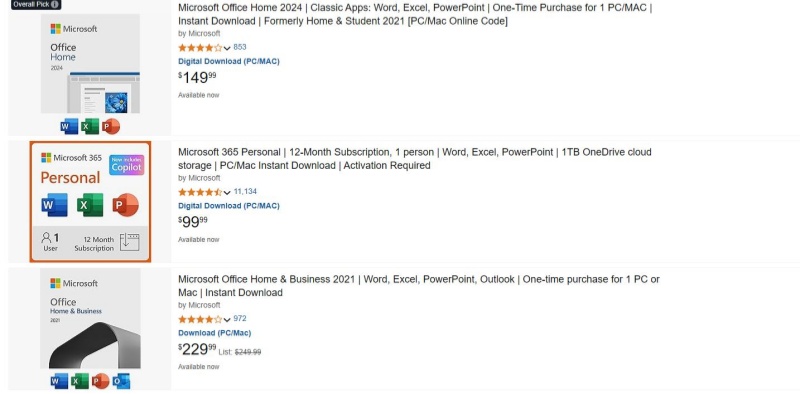800x394 pixels.
Task: Click the Microsoft 365 Personal product thumbnail
Action: point(90,202)
